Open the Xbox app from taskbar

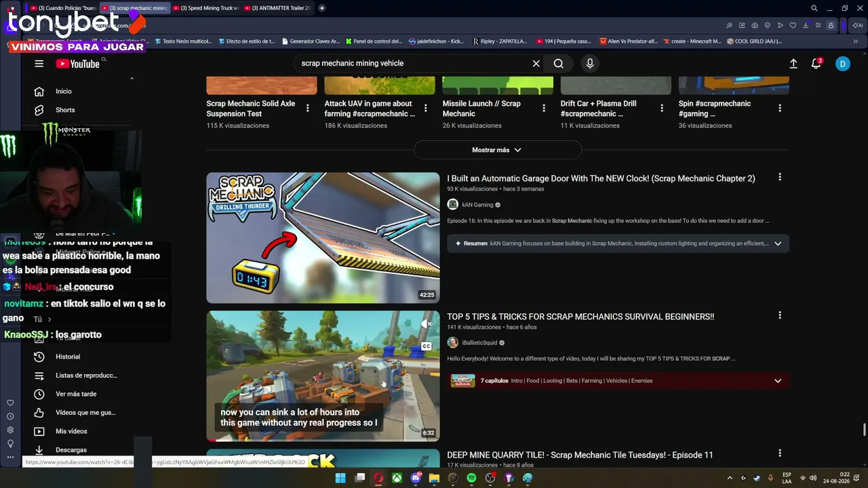coord(397,478)
